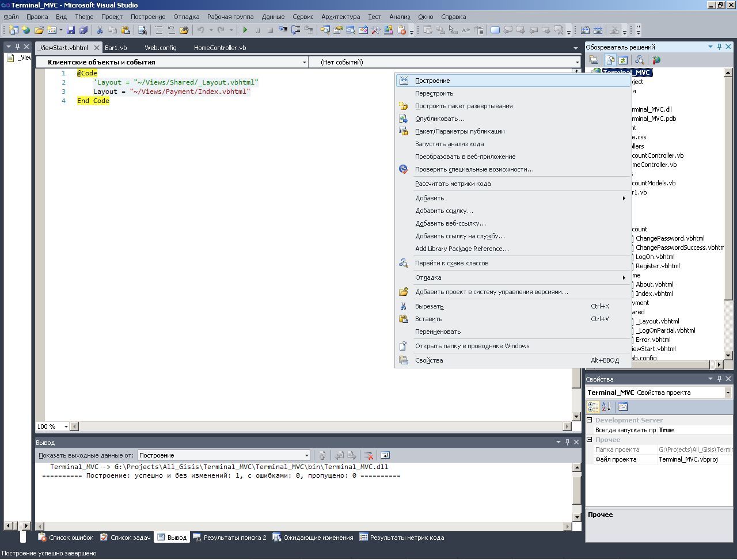Viewport: 737px width, 560px height.
Task: Open Property Pages icon in Properties panel
Action: click(x=623, y=407)
